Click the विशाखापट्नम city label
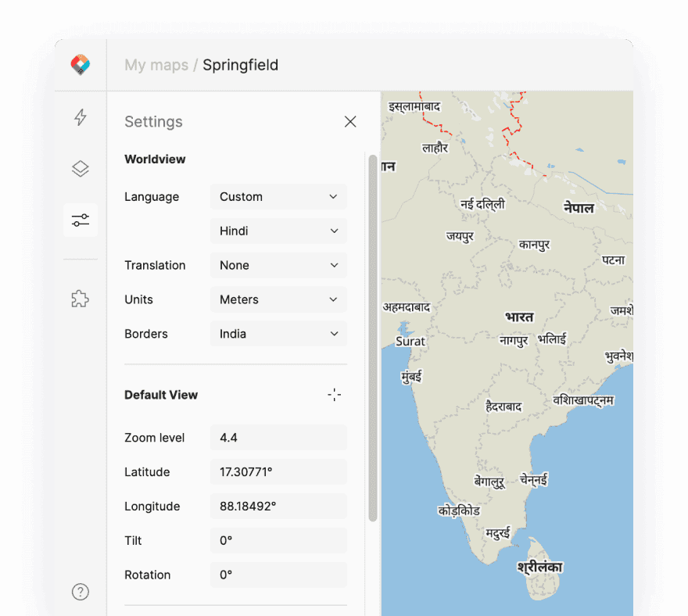 coord(583,400)
